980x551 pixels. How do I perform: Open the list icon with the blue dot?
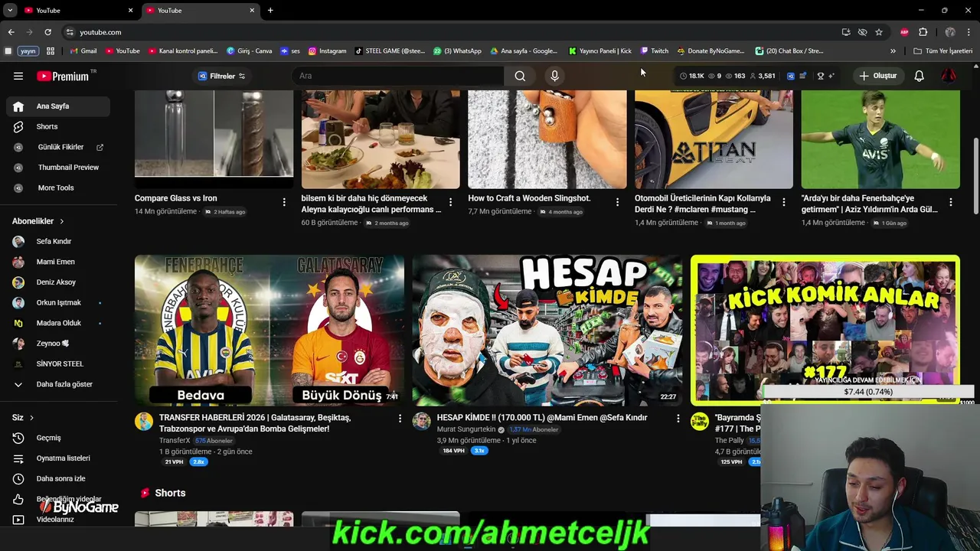(802, 76)
